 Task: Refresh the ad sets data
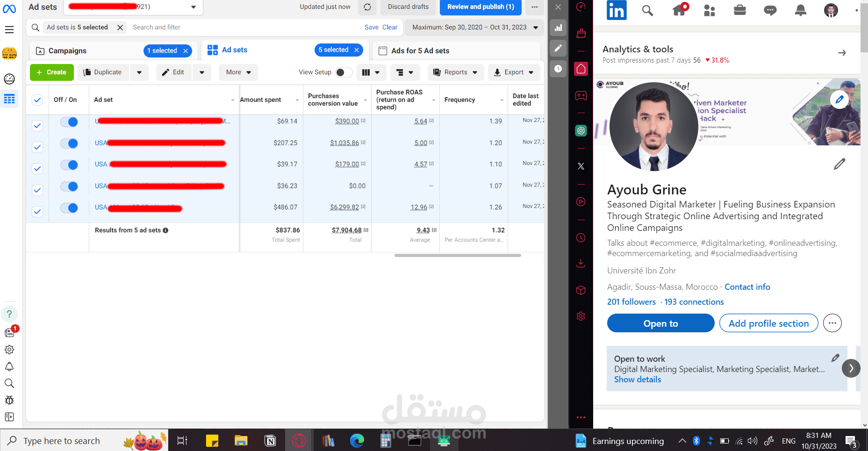click(367, 7)
